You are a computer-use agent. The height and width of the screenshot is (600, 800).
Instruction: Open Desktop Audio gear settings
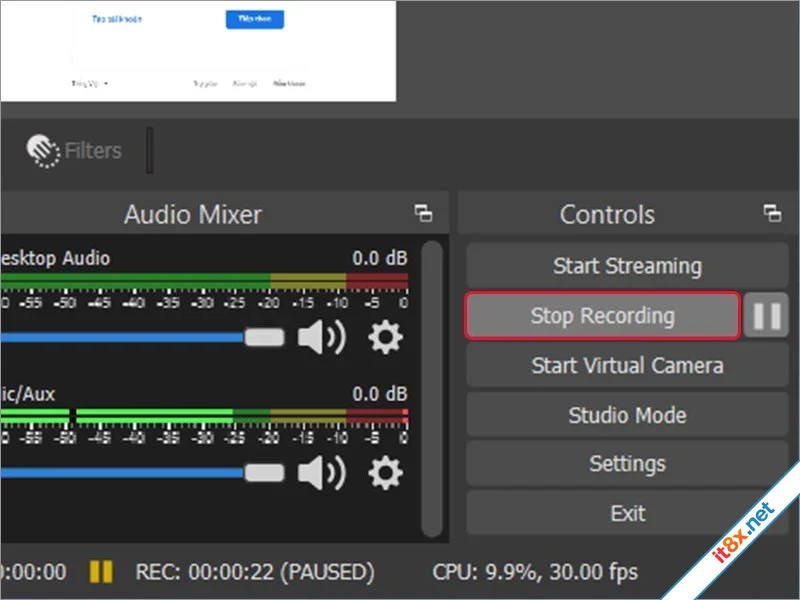click(x=386, y=337)
